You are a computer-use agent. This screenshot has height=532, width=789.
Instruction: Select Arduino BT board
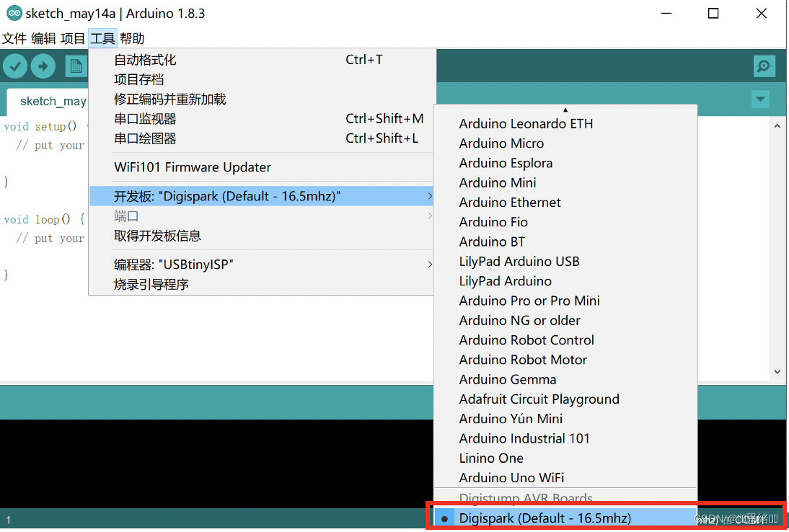(565, 241)
